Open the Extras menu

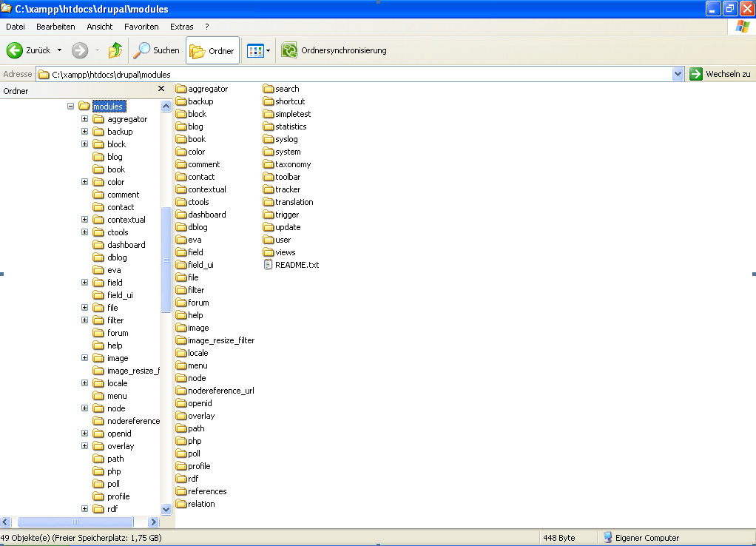click(x=181, y=27)
